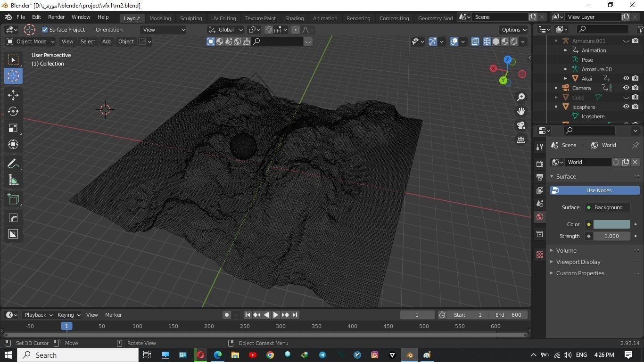644x362 pixels.
Task: Expand the Camera outliner item
Action: tap(556, 88)
